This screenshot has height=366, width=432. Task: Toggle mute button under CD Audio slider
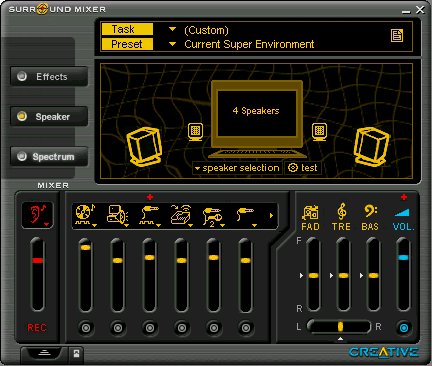coord(85,328)
